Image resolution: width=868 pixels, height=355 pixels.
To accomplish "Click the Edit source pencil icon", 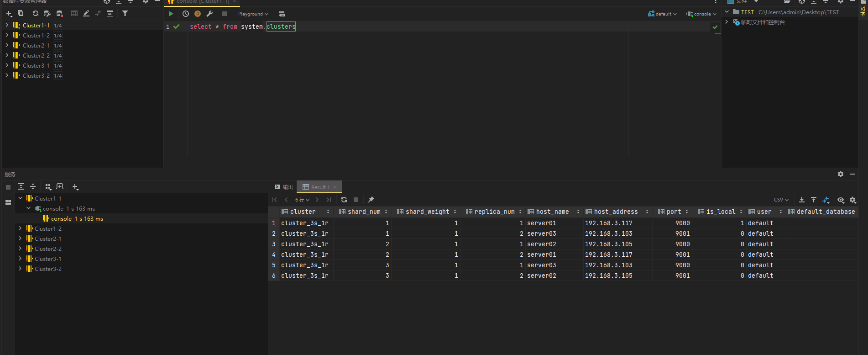I will coord(86,14).
